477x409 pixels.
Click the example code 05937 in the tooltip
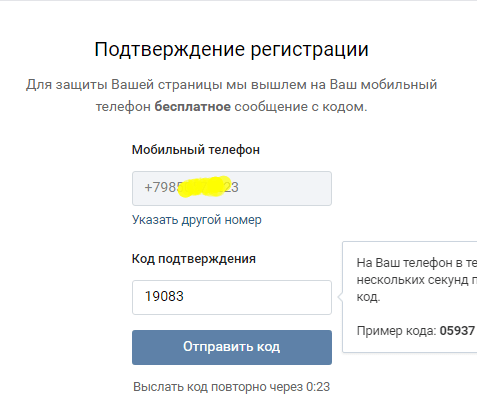pyautogui.click(x=457, y=331)
